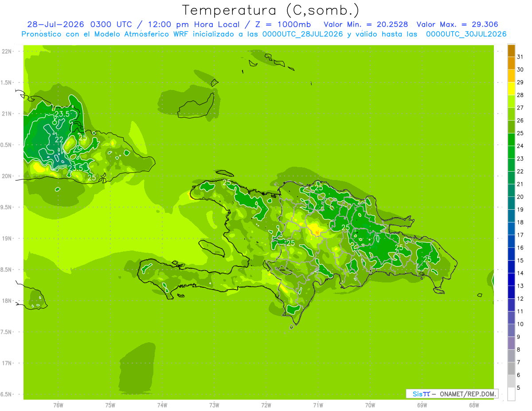The height and width of the screenshot is (411, 532).
Task: Click the gray 7 legend color block
Action: (511, 356)
